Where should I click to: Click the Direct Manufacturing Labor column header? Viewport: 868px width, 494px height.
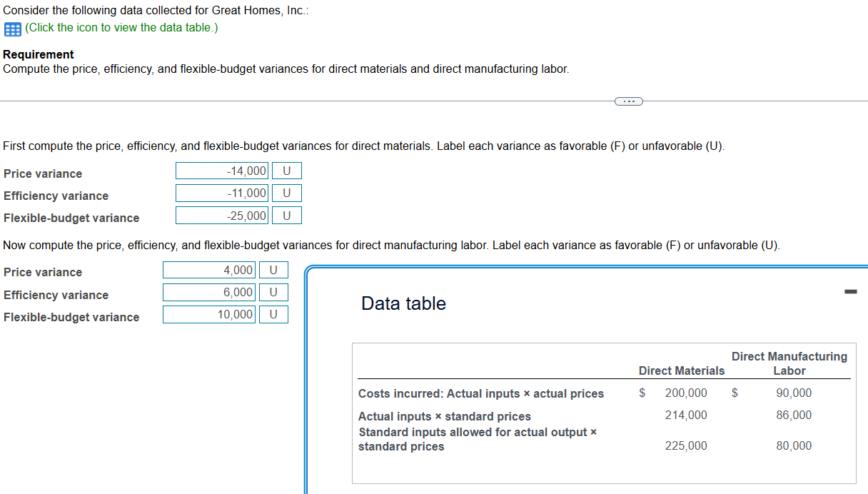click(x=789, y=363)
